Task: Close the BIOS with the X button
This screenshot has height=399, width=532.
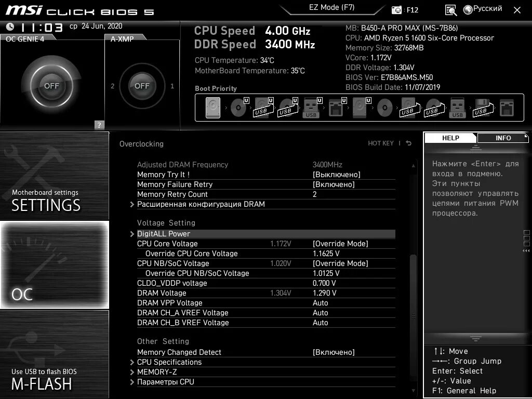Action: pyautogui.click(x=517, y=10)
